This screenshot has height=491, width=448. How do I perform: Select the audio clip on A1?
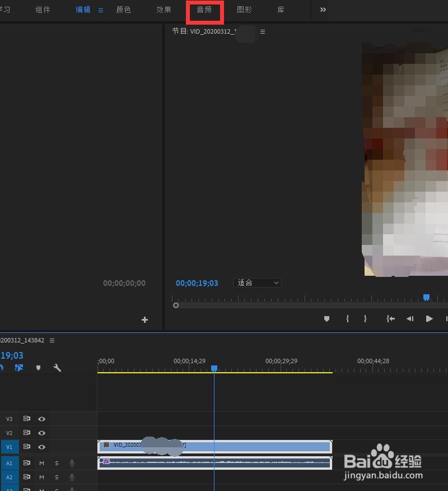tap(214, 463)
